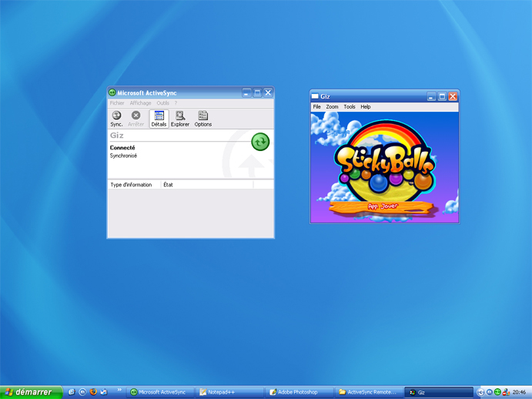Open the Zoom menu in Giz window
The width and height of the screenshot is (532, 399).
[x=332, y=106]
